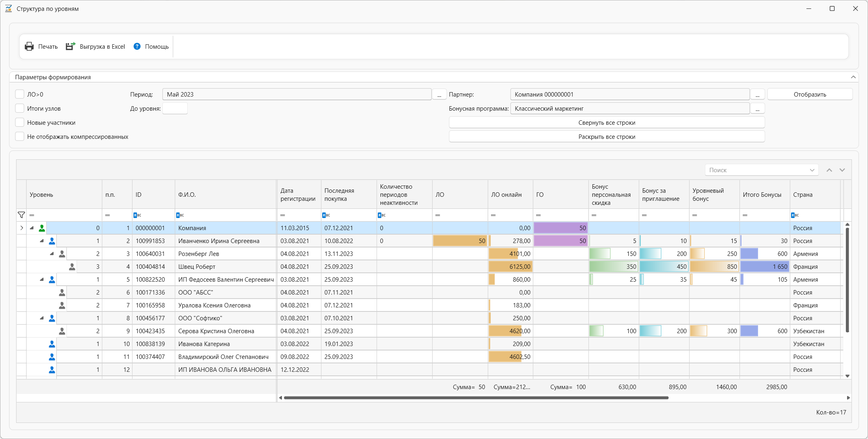
Task: Enable the ЛО>0 checkbox
Action: coord(20,95)
